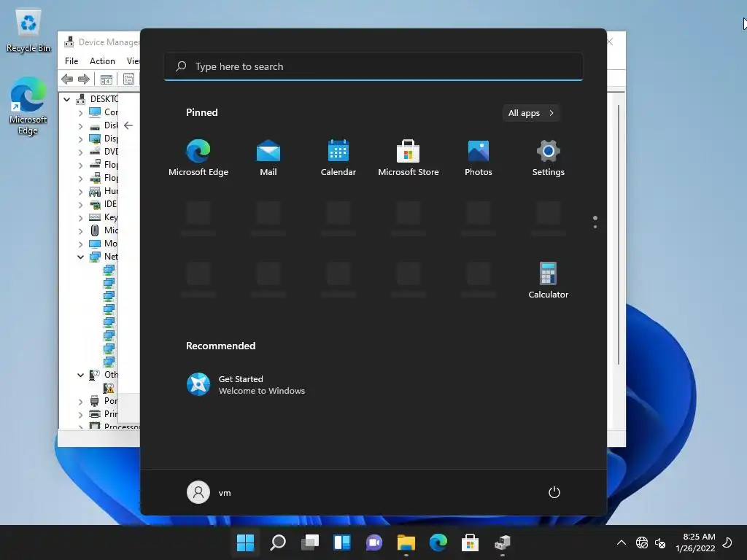Switch to Device Manager taskbar icon
747x560 pixels.
502,542
